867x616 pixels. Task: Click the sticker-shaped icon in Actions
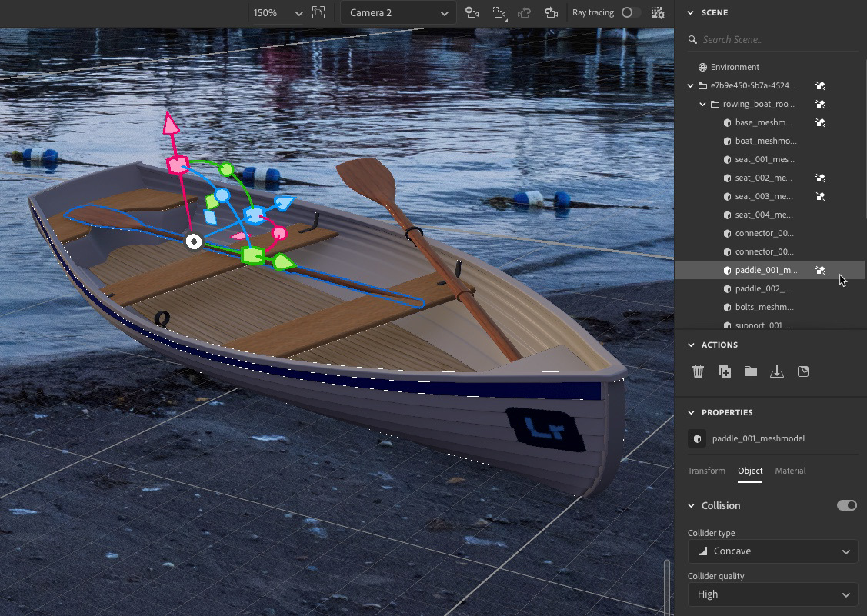[803, 371]
